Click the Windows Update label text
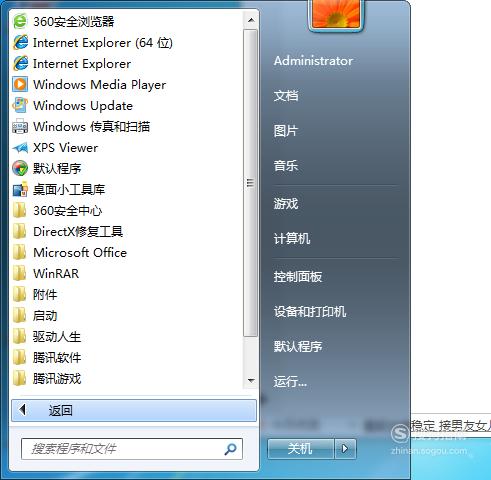Screen dimensions: 491x480 tap(83, 106)
